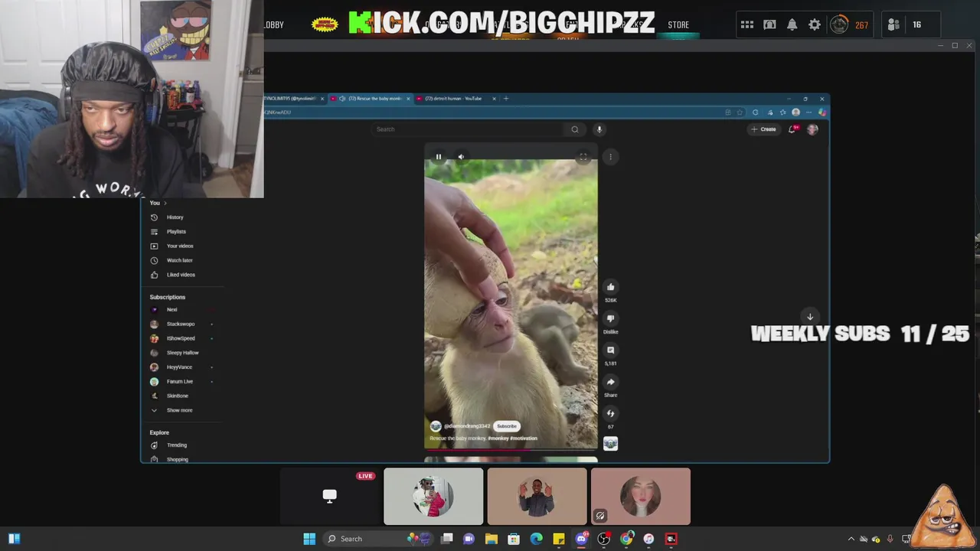Viewport: 980px width, 551px height.
Task: Open the YouTube Create button
Action: (763, 129)
